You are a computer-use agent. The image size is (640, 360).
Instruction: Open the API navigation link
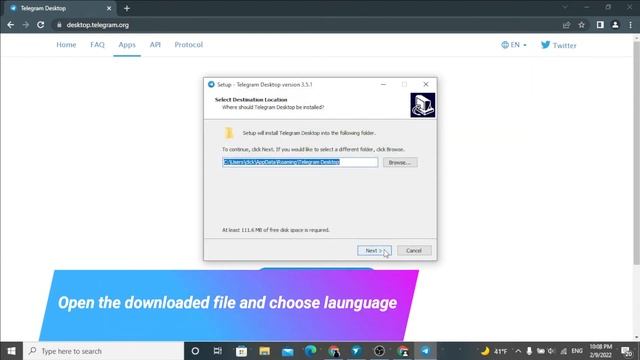[x=155, y=45]
